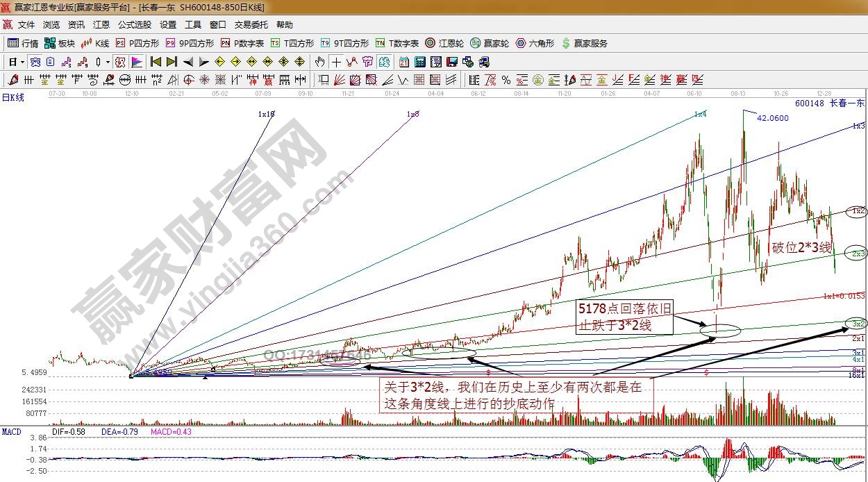The width and height of the screenshot is (868, 482).
Task: Select the percent (%) line tool
Action: pyautogui.click(x=506, y=79)
